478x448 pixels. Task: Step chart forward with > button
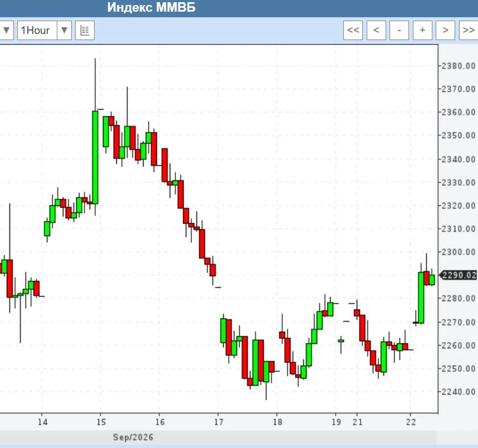point(445,30)
